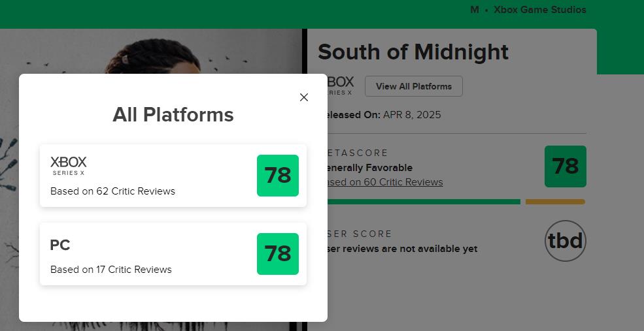Click the South of Midnight title
Screen dimensions: 644x331
point(413,52)
